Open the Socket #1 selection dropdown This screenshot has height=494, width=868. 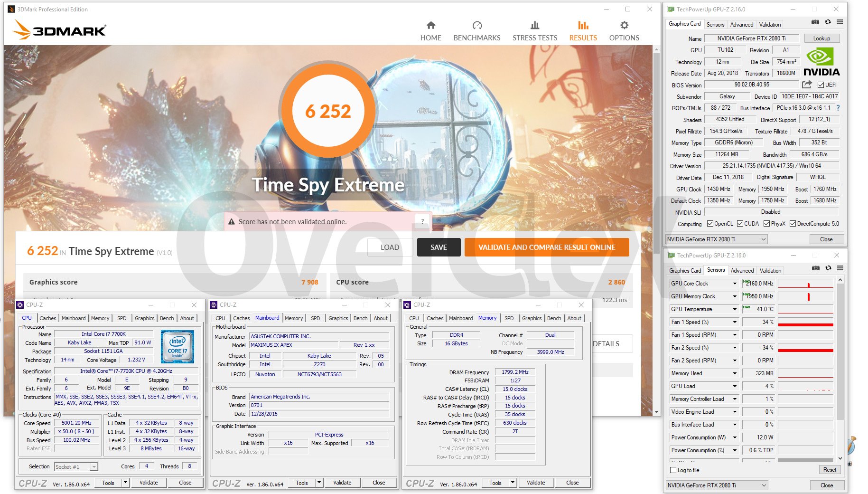click(94, 467)
